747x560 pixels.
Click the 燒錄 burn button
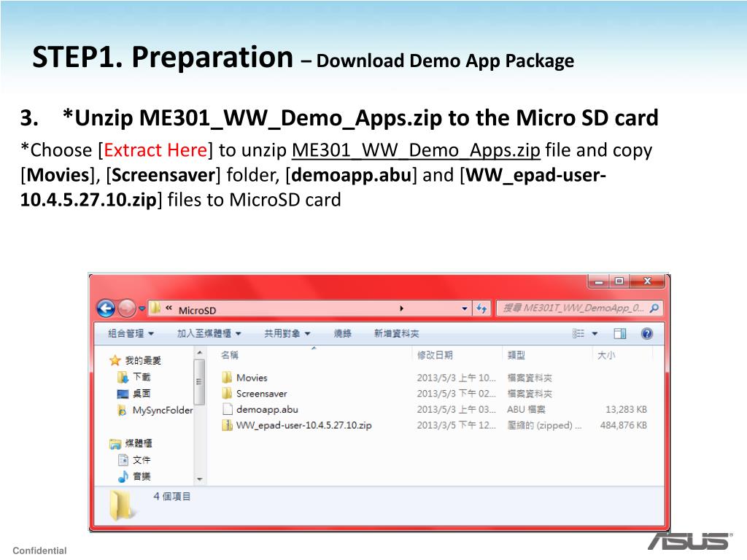click(x=343, y=333)
